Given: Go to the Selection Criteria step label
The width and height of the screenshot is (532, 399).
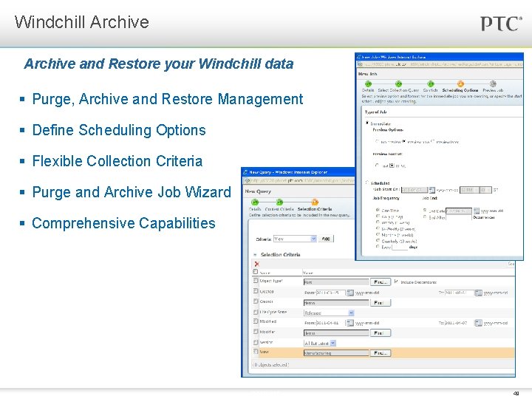Looking at the screenshot, I should click(315, 209).
